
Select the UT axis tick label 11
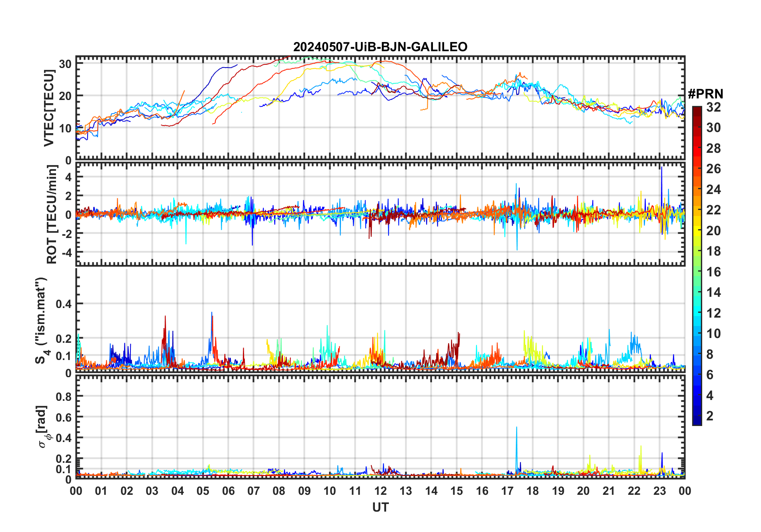click(x=355, y=491)
